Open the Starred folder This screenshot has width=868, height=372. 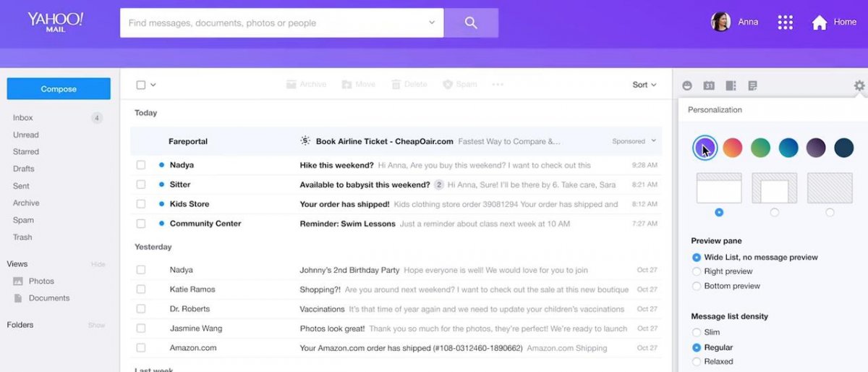tap(26, 152)
